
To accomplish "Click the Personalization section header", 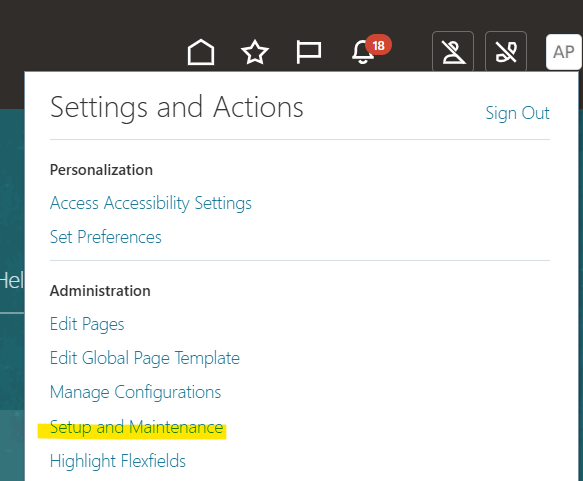I will [x=101, y=170].
